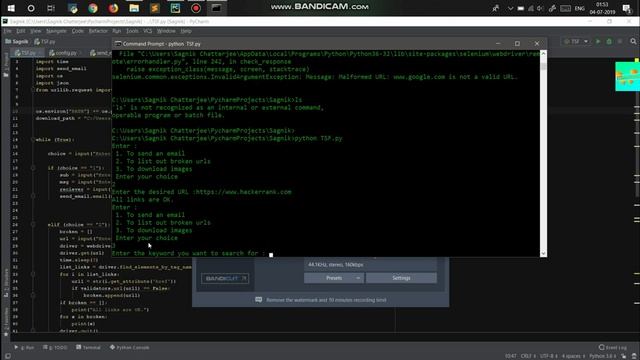
Task: Switch to PyCharm via taskbar icon
Action: click(175, 8)
